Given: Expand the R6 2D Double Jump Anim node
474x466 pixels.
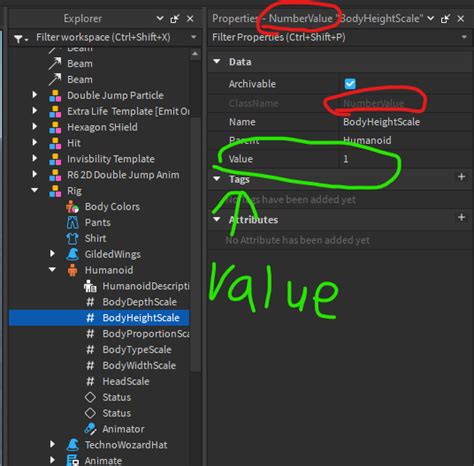Looking at the screenshot, I should [35, 174].
